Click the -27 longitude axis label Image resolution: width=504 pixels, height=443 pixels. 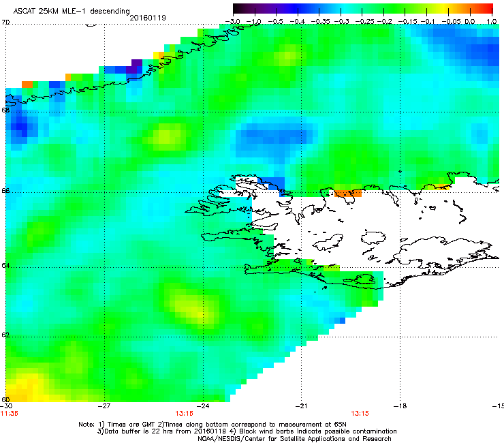[104, 406]
